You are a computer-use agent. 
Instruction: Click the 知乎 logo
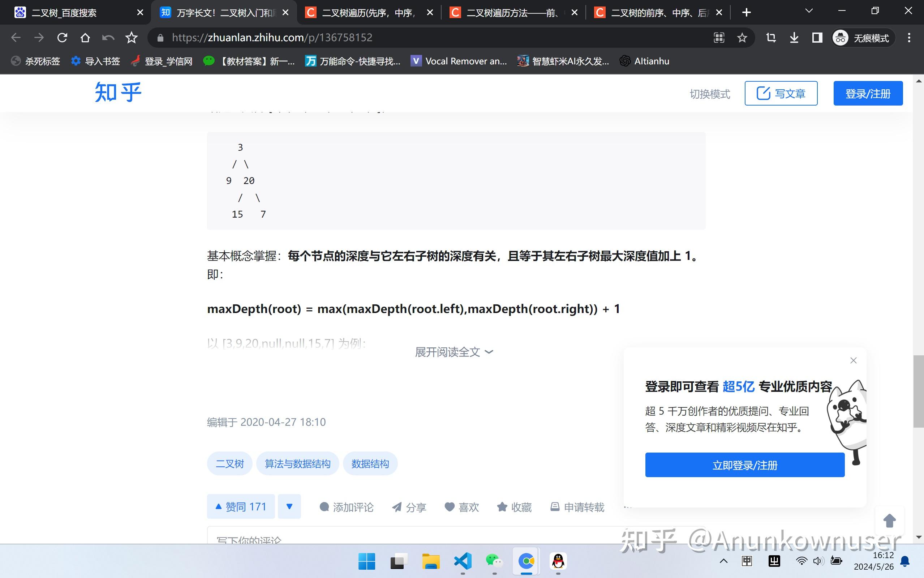pyautogui.click(x=118, y=92)
